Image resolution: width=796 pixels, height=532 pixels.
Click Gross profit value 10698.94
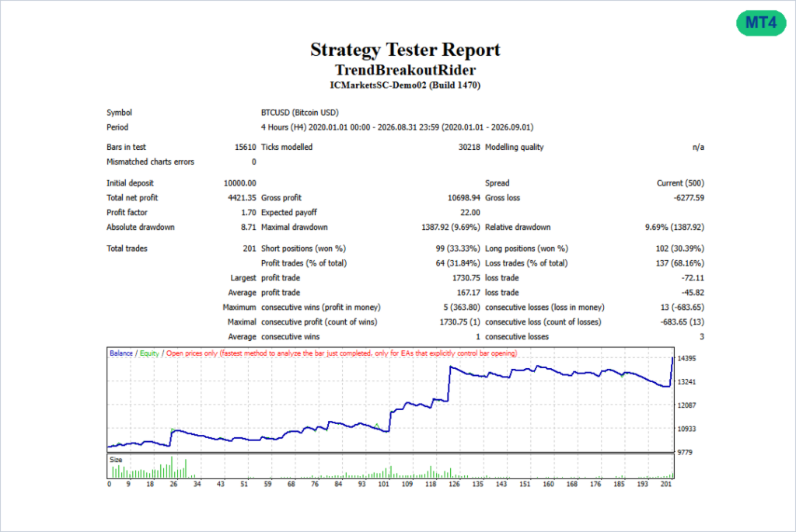463,198
